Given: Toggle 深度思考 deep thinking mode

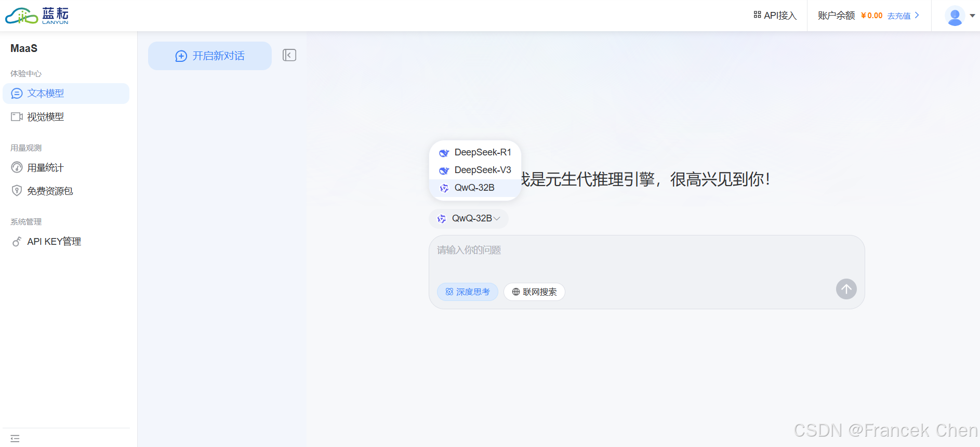Looking at the screenshot, I should tap(468, 292).
